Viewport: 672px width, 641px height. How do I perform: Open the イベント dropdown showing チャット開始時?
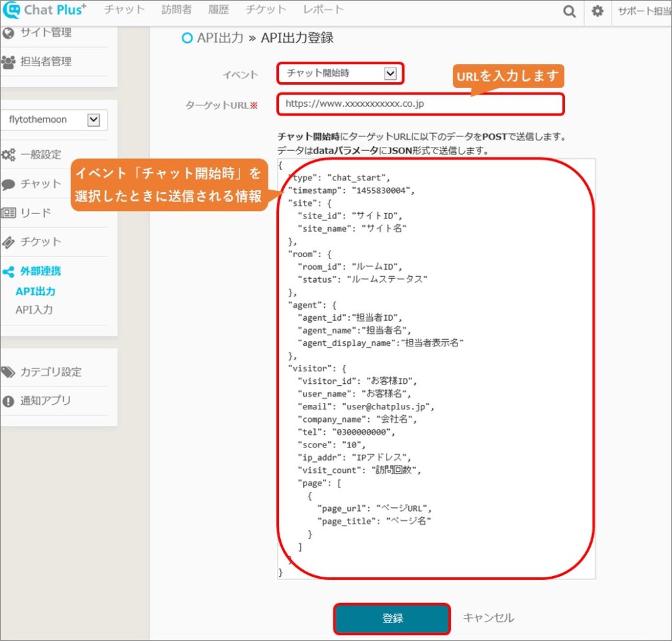pos(341,73)
